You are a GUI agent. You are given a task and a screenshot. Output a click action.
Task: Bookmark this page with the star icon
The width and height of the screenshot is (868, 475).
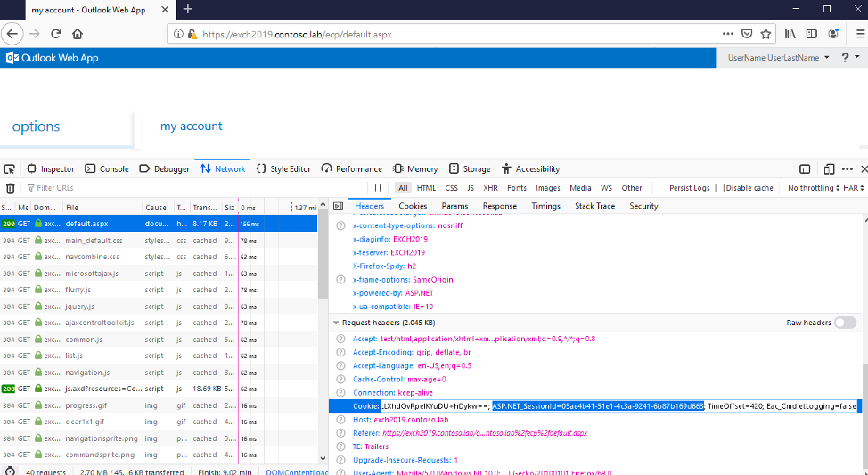click(x=766, y=34)
